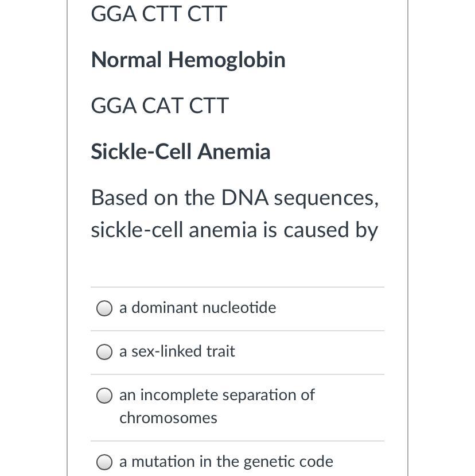Click the "a dominant nucleotide" answer label
Image resolution: width=475 pixels, height=476 pixels.
tap(197, 308)
